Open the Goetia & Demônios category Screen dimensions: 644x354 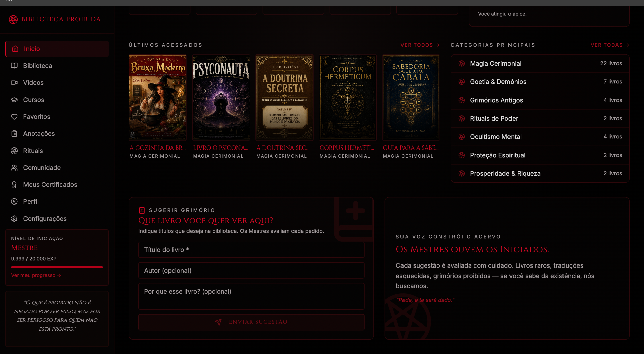click(x=540, y=82)
